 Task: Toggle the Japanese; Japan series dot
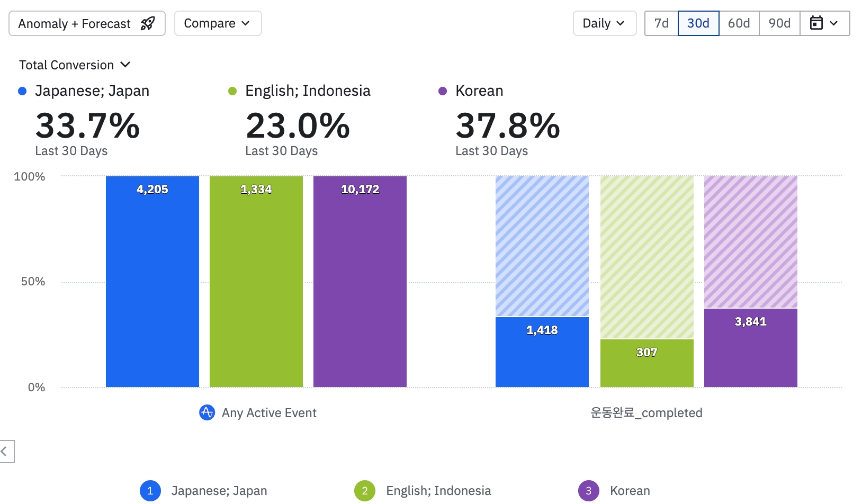tap(22, 91)
